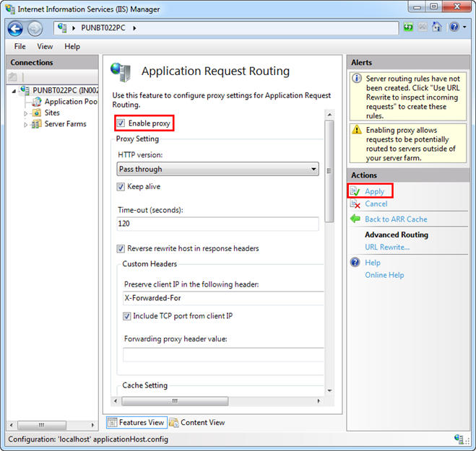Screen dimensions: 476x451
Task: Toggle Include TCP port from client IP
Action: tap(127, 316)
